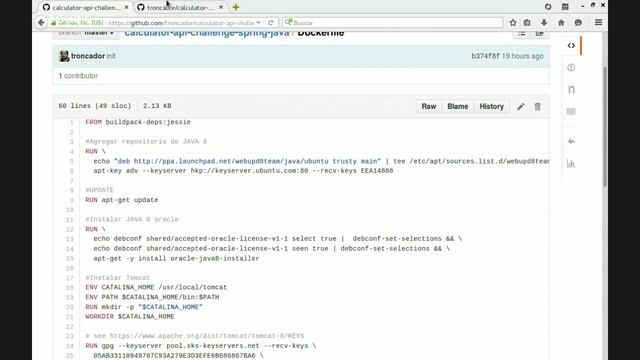Image resolution: width=640 pixels, height=360 pixels.
Task: Click 'RUN gpg --keyserver pool.sks-keyservers.net' line
Action: pyautogui.click(x=201, y=346)
